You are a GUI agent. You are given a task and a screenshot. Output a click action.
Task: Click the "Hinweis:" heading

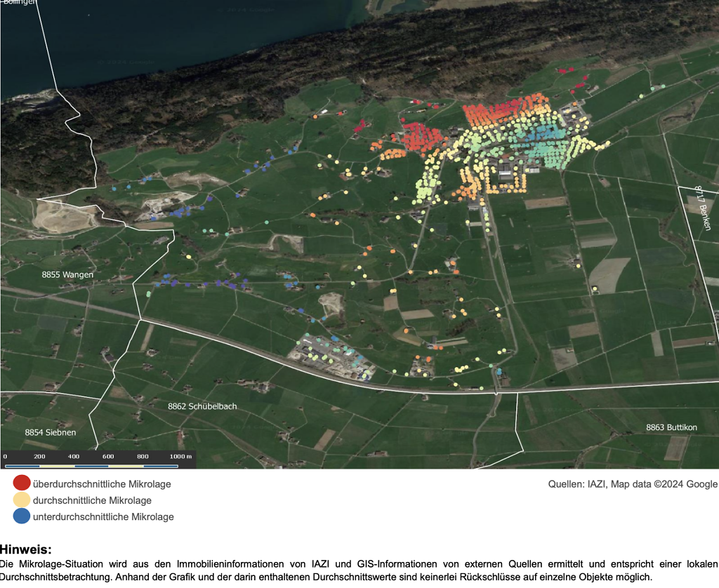26,549
